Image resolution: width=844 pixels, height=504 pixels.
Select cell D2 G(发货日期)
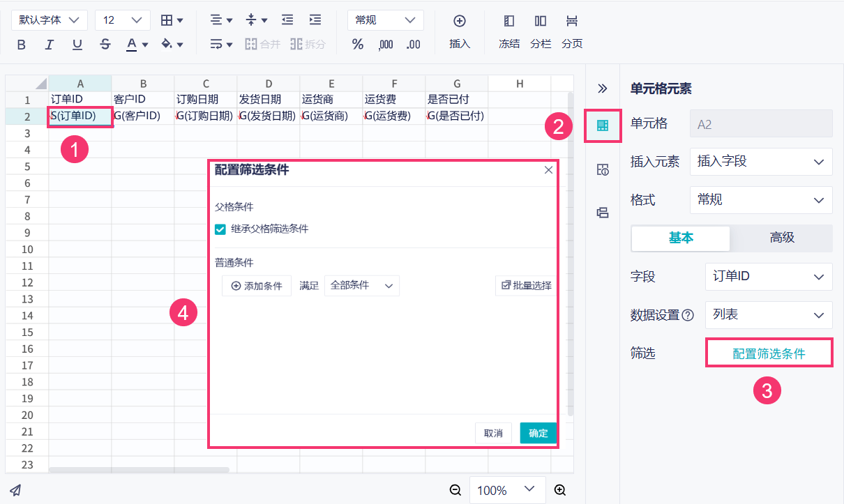click(x=269, y=116)
